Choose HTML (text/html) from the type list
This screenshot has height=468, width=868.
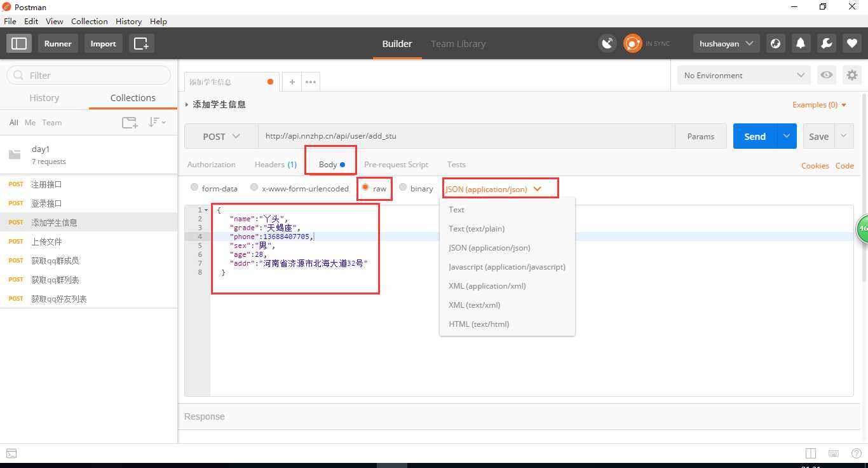point(507,324)
